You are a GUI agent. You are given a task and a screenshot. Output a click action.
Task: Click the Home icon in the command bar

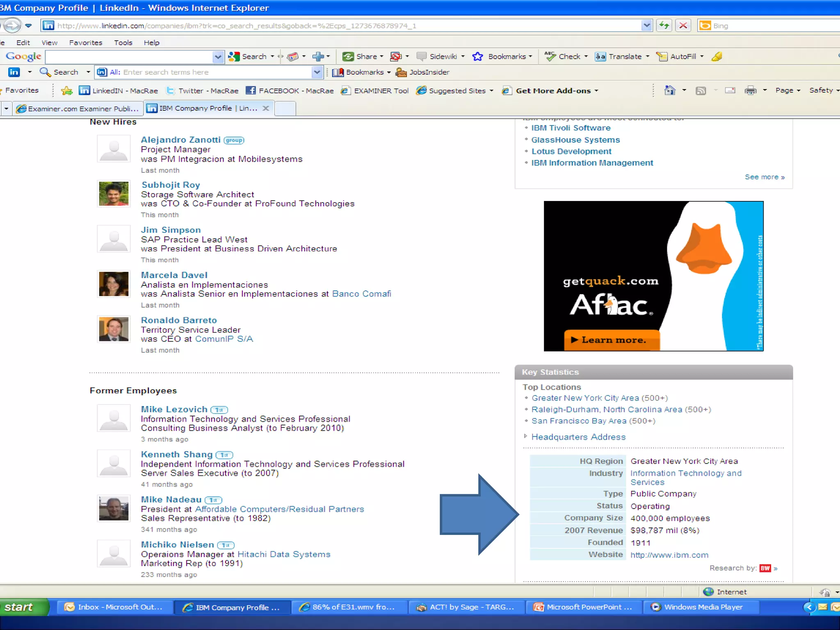click(670, 90)
